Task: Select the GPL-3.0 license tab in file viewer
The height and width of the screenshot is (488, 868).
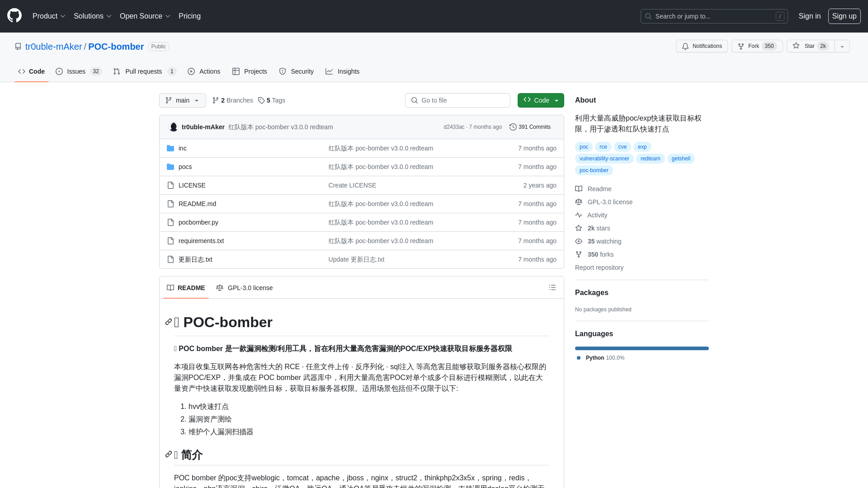Action: [x=245, y=288]
